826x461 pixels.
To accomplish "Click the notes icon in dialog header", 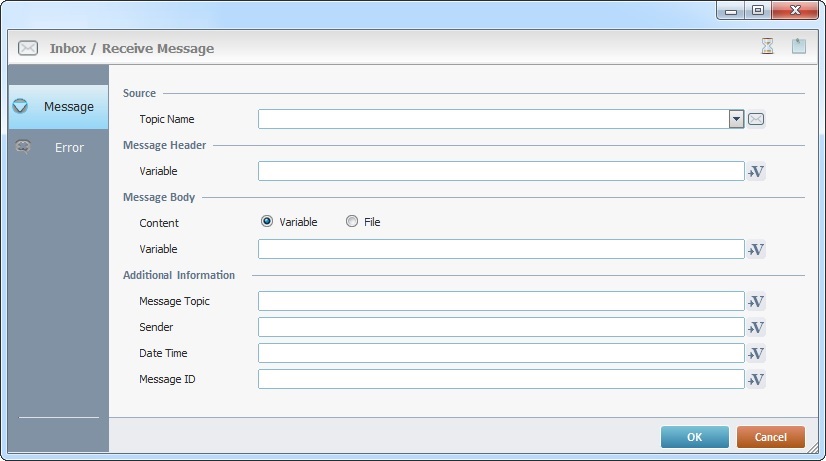I will coord(799,47).
